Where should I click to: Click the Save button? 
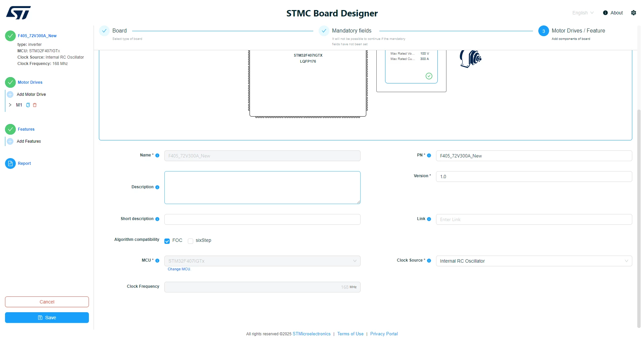(x=47, y=318)
